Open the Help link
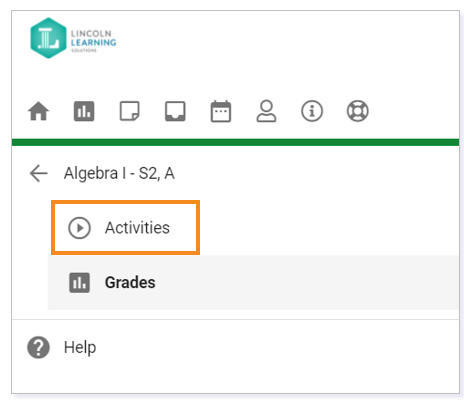464x403 pixels. pyautogui.click(x=80, y=347)
